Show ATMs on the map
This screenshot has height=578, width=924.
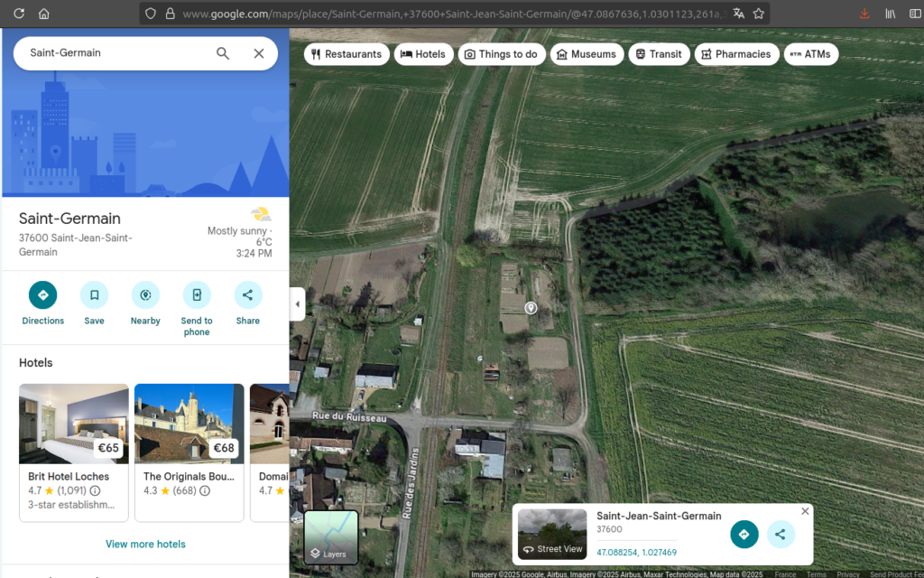810,54
